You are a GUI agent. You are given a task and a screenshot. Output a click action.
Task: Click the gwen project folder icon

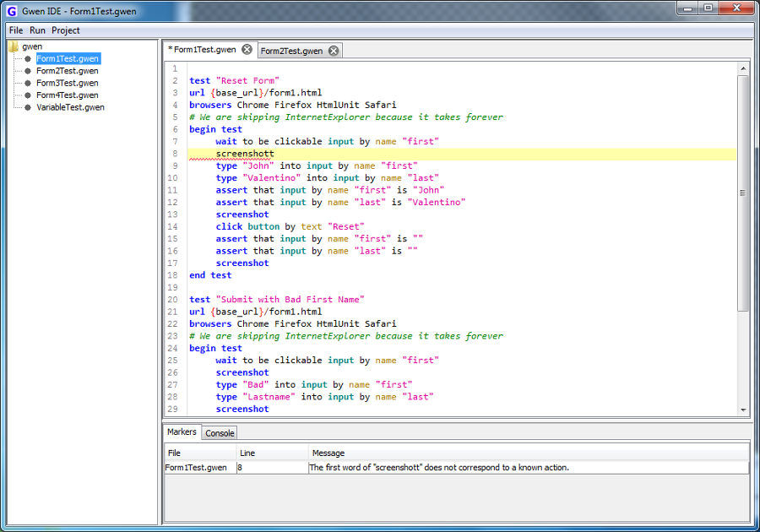14,46
